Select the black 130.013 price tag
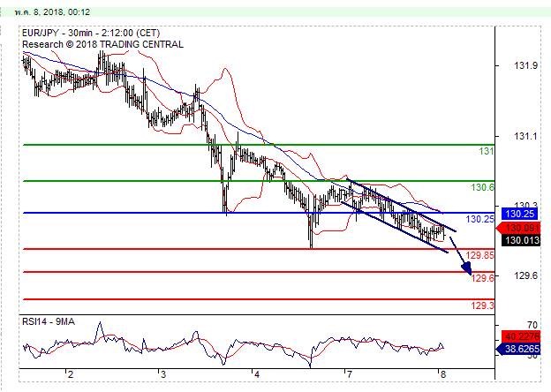 point(516,239)
